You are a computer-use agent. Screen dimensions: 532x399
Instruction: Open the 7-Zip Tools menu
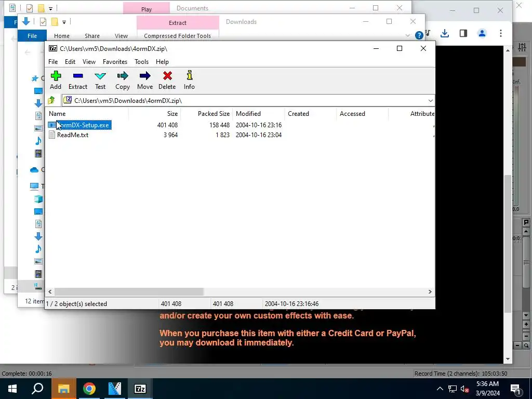141,62
